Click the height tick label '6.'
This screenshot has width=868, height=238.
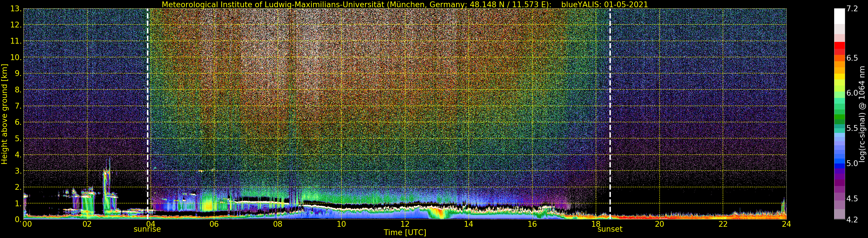click(18, 122)
